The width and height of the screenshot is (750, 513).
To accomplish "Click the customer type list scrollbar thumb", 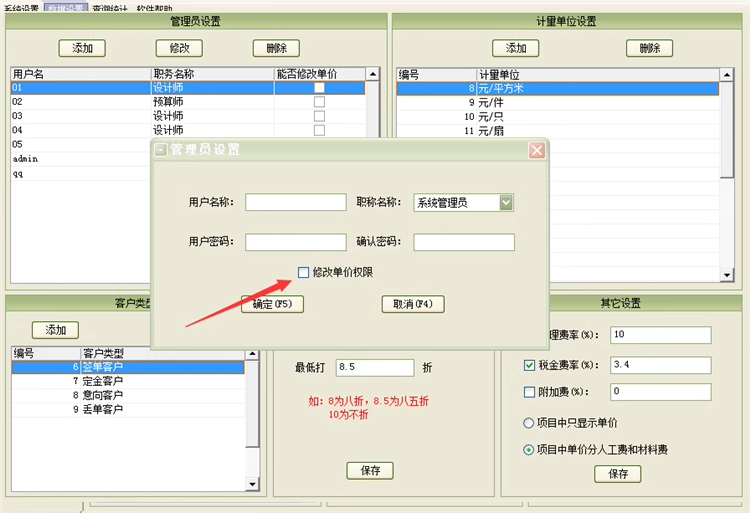I will [252, 404].
